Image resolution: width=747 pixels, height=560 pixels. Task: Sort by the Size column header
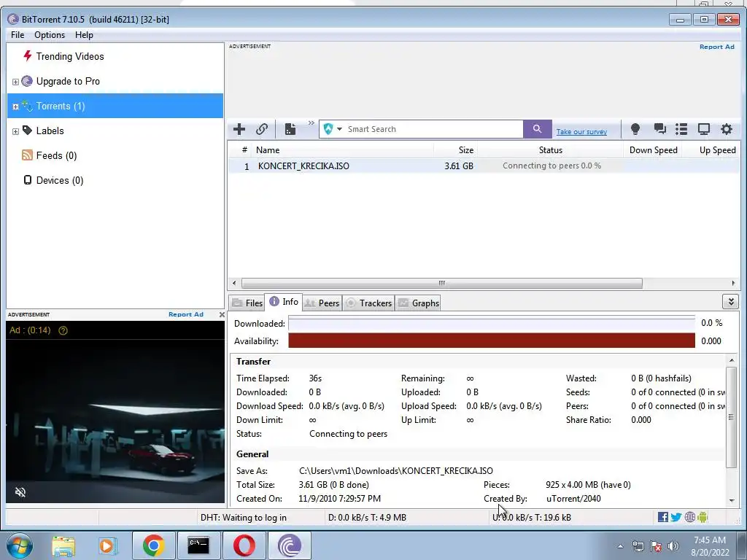455,150
